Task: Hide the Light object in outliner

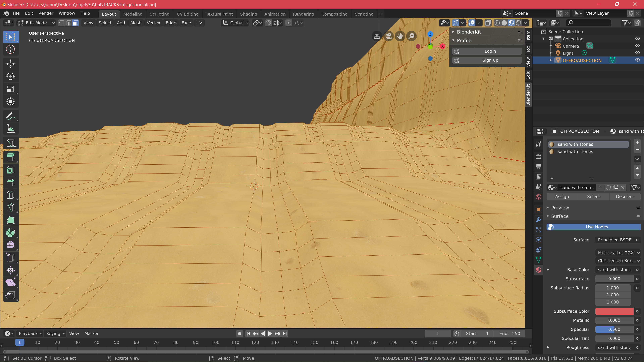Action: click(x=637, y=53)
